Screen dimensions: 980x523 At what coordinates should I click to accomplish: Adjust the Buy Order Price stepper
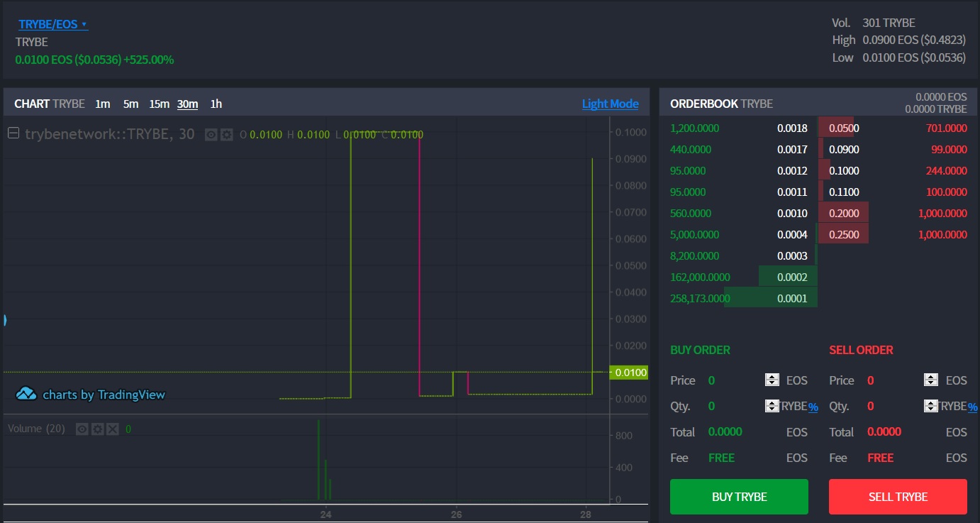[x=772, y=380]
